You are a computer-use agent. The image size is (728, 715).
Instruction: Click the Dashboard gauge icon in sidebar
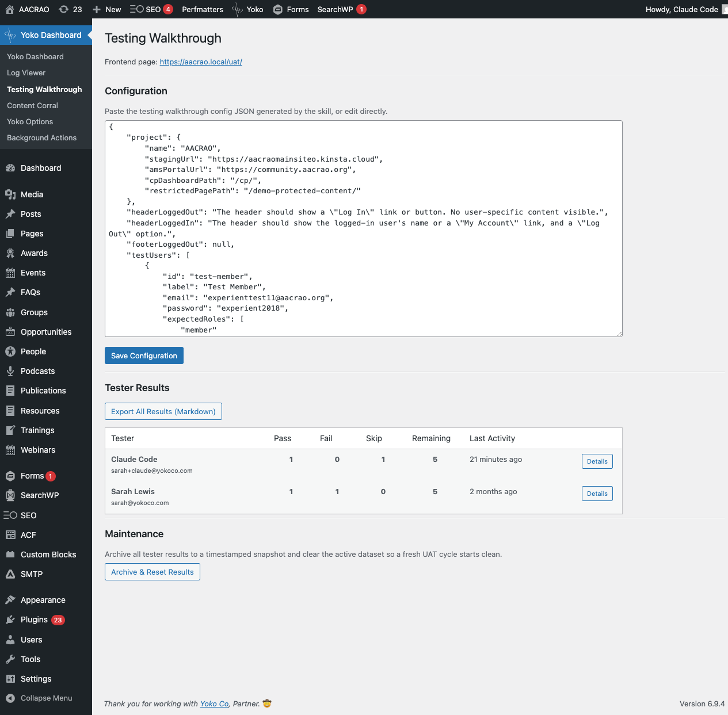coord(10,168)
